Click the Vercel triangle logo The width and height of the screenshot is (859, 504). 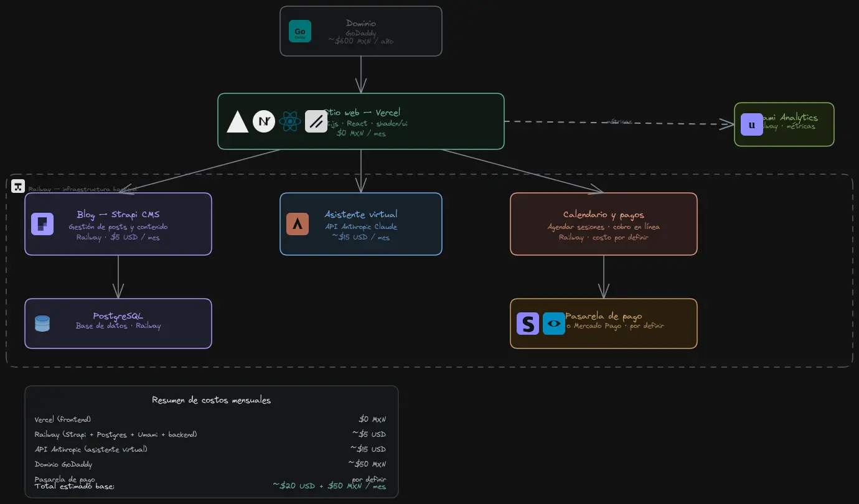[x=238, y=121]
